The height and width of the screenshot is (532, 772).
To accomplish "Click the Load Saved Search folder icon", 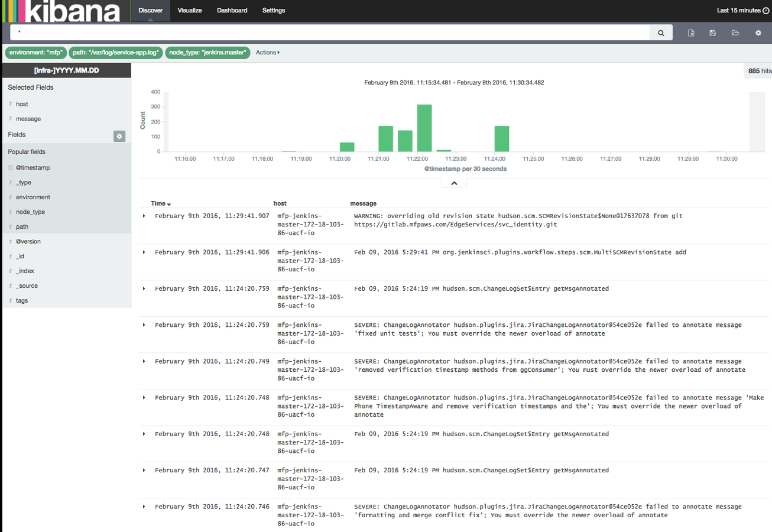I will tap(735, 33).
